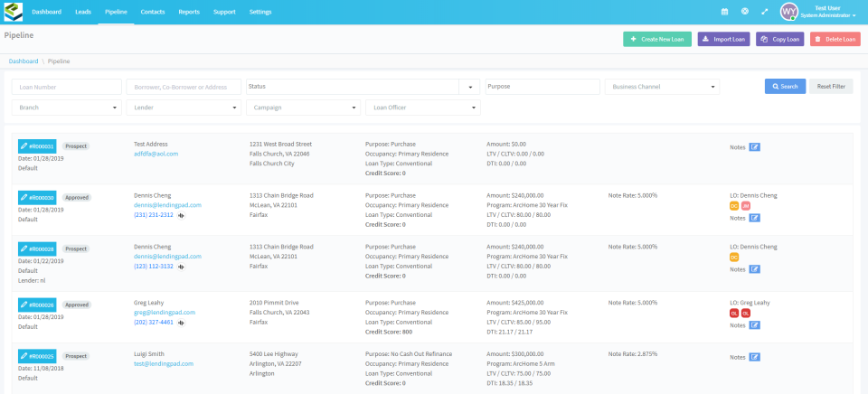Open the Notes edit icon for loan #R000026
Screen dimensions: 868x394
(754, 325)
